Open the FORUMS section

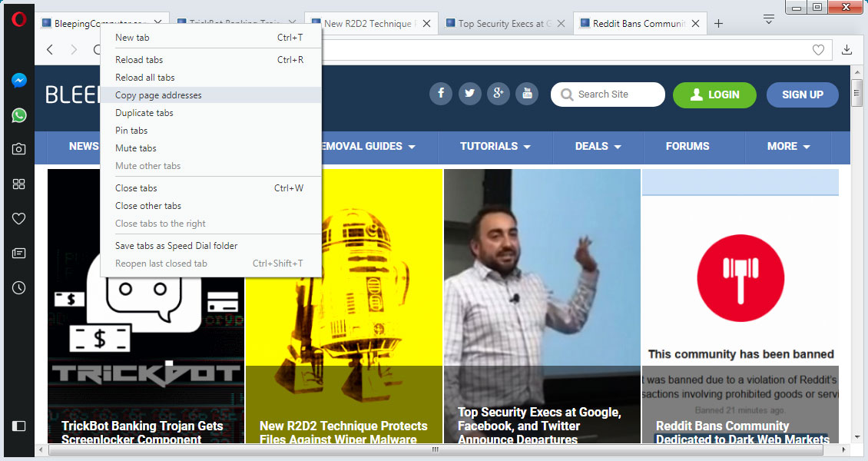click(x=687, y=146)
